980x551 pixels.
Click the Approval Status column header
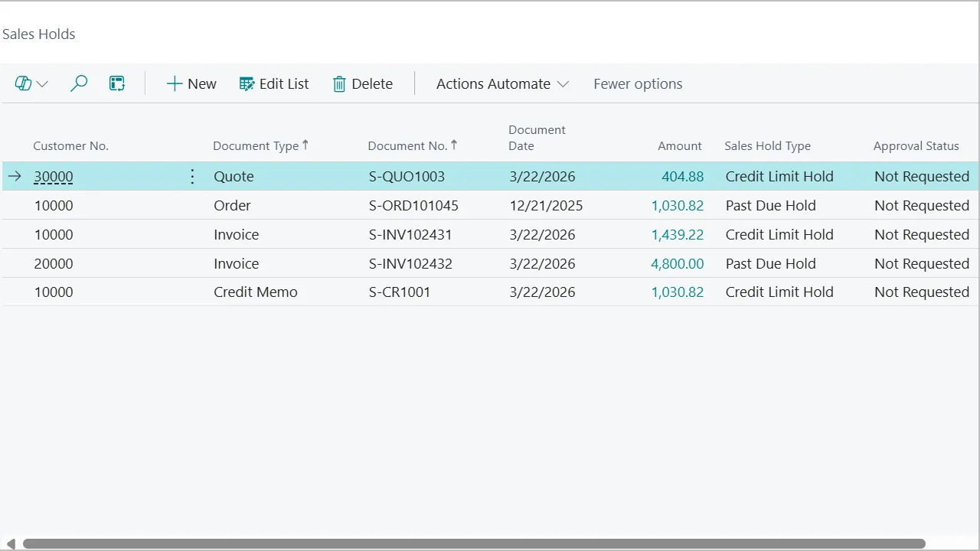point(916,145)
